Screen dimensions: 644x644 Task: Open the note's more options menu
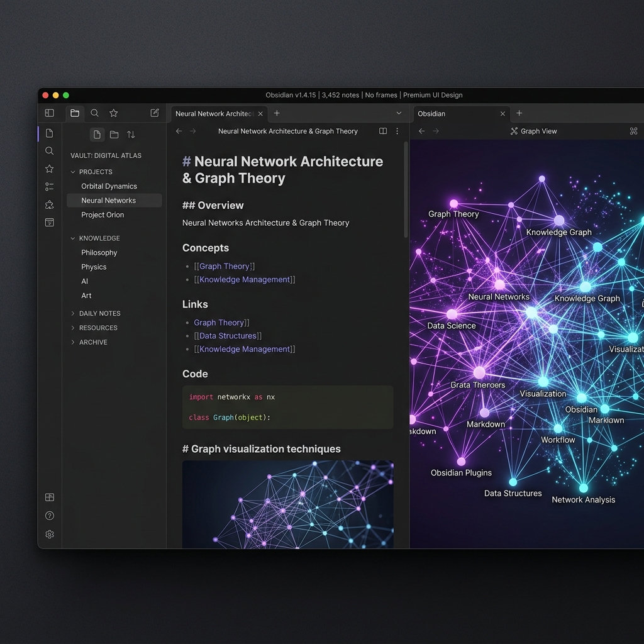pos(397,131)
